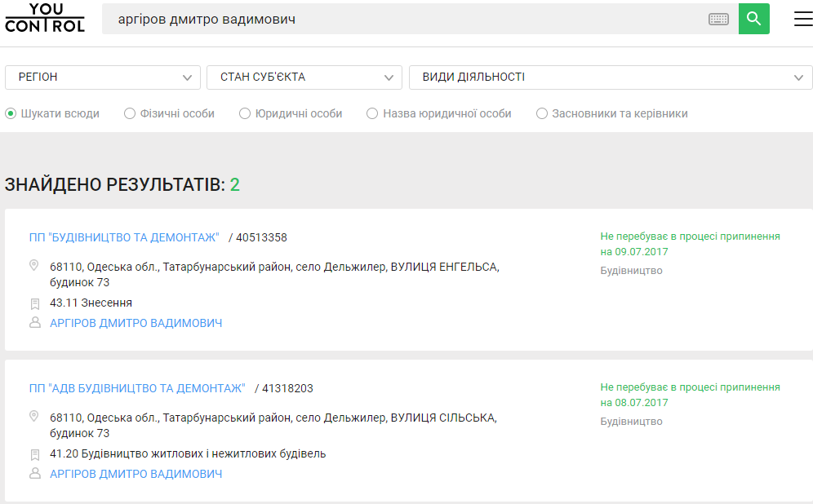Image resolution: width=813 pixels, height=504 pixels.
Task: Open the "Стан суб'єкта" dropdown
Action: (x=304, y=77)
